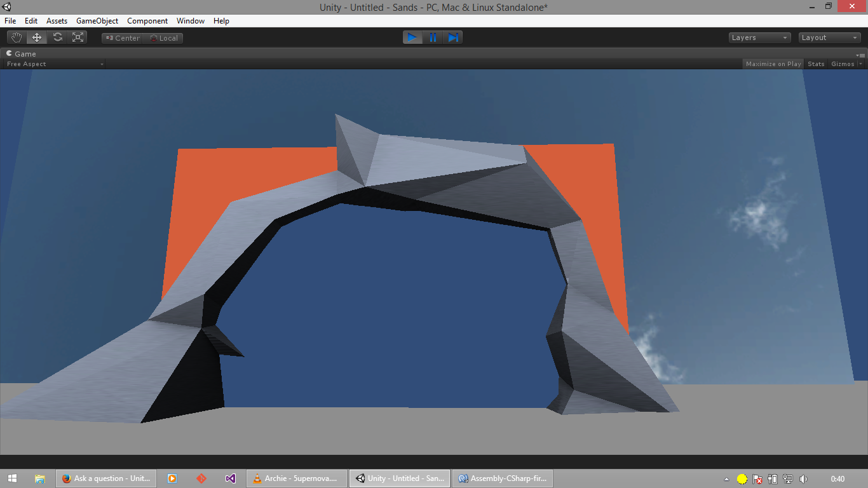The width and height of the screenshot is (868, 488).
Task: Open Visual Studio from the taskbar
Action: point(231,478)
